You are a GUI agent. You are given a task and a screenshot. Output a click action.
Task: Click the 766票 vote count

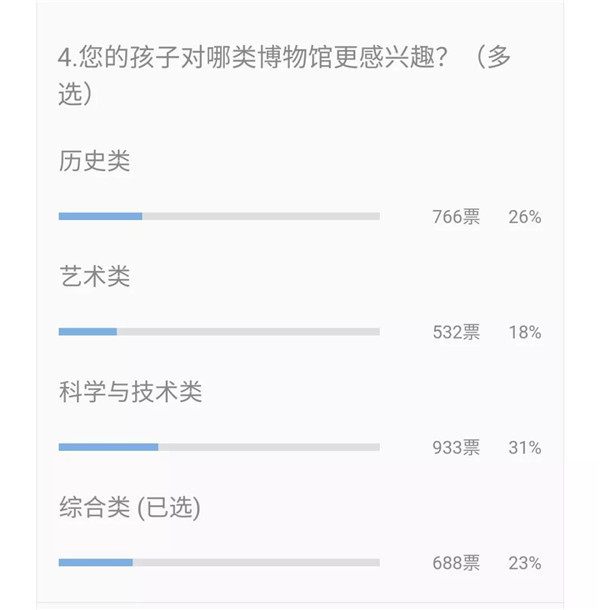pyautogui.click(x=456, y=217)
